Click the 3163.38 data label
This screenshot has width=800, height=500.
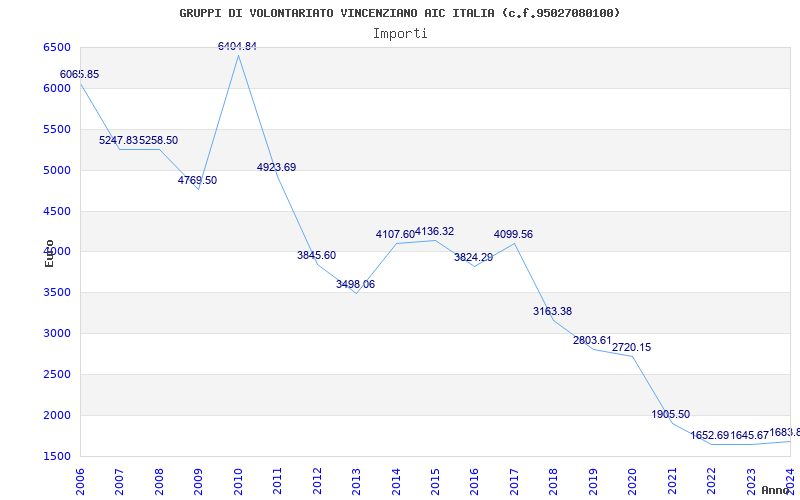tap(553, 311)
